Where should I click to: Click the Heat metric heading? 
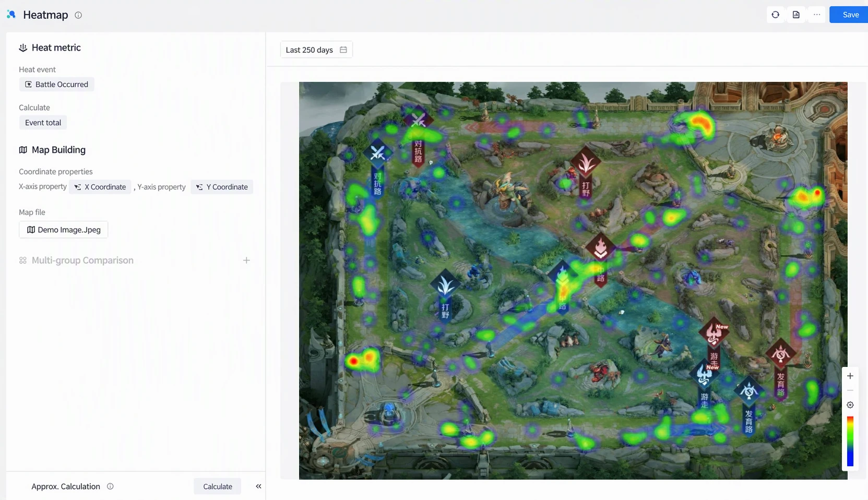tap(56, 47)
